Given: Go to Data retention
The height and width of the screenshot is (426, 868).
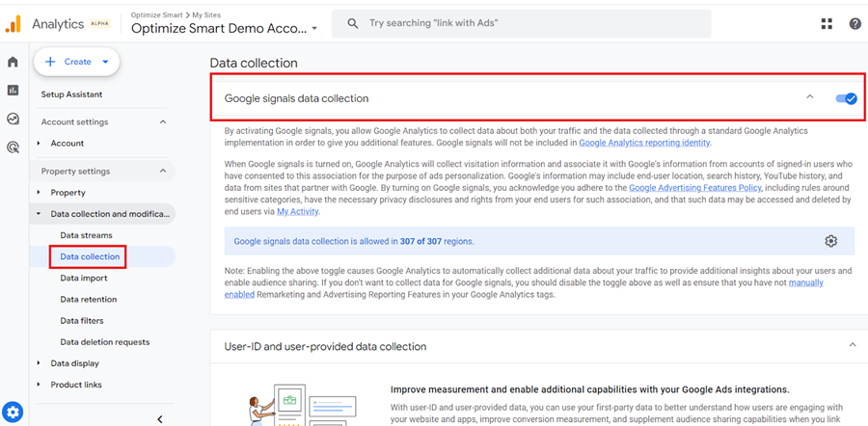Looking at the screenshot, I should (x=88, y=300).
